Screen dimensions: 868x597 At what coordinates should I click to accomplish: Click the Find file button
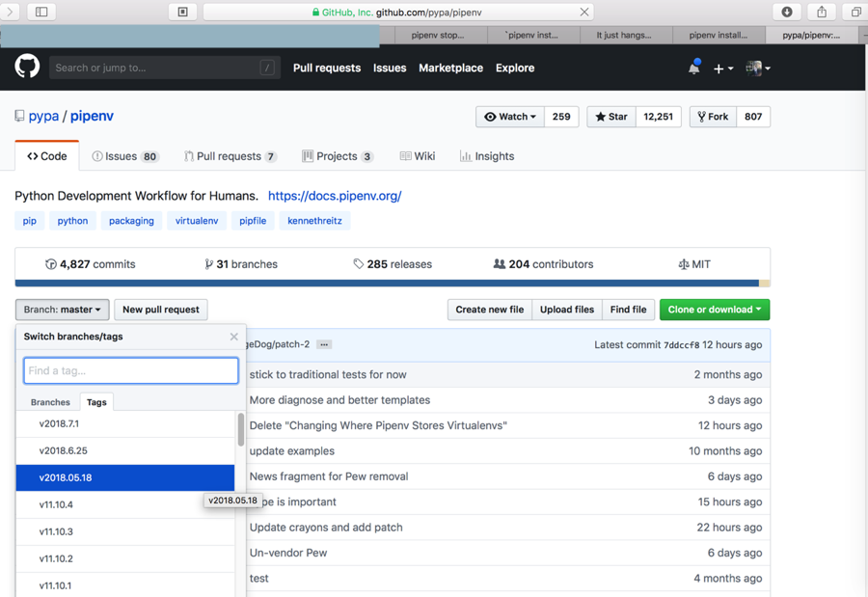pos(628,310)
